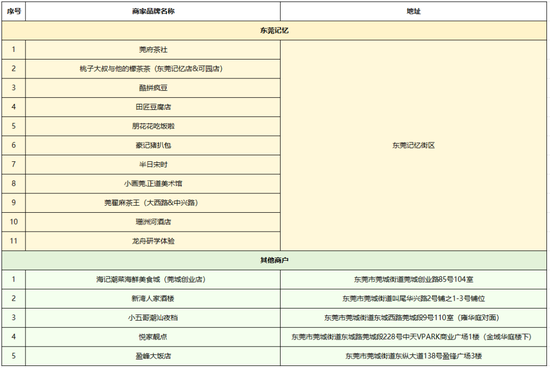The image size is (550, 368).
Task: Click the 桃子大叔与他的檬茶茶 merchant cell
Action: (153, 69)
